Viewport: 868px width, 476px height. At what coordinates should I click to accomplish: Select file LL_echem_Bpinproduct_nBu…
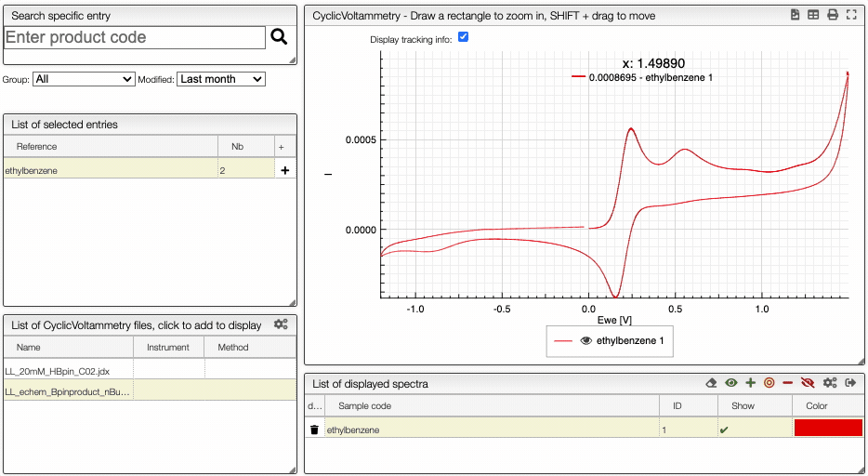click(x=67, y=392)
